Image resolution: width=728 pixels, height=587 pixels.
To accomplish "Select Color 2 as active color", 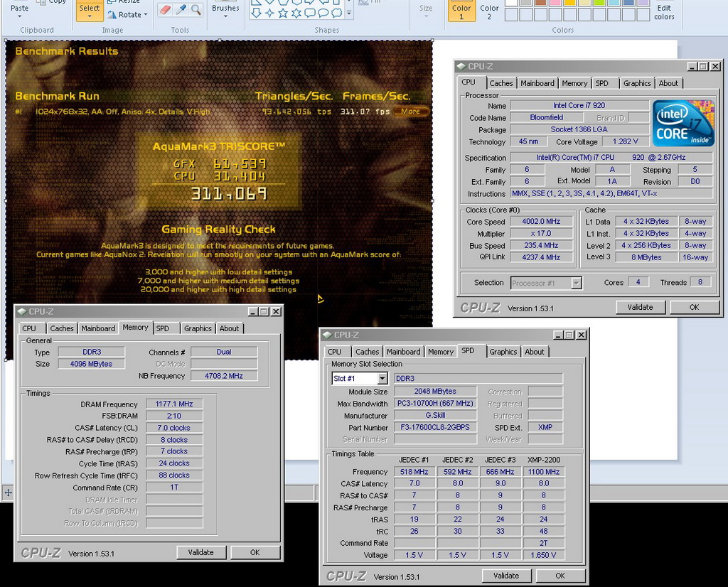I will [x=489, y=11].
